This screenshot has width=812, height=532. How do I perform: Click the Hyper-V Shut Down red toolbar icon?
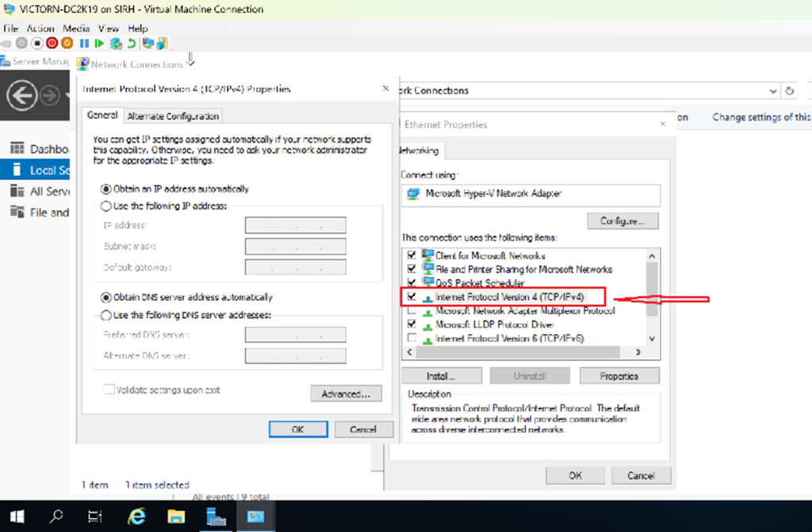point(52,43)
